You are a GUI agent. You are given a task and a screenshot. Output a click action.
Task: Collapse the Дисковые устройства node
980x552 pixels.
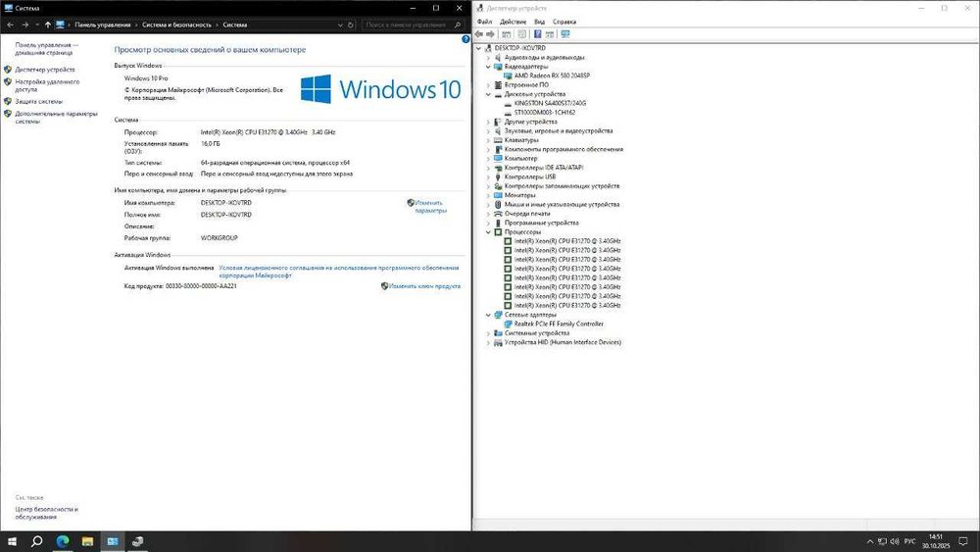pos(489,94)
